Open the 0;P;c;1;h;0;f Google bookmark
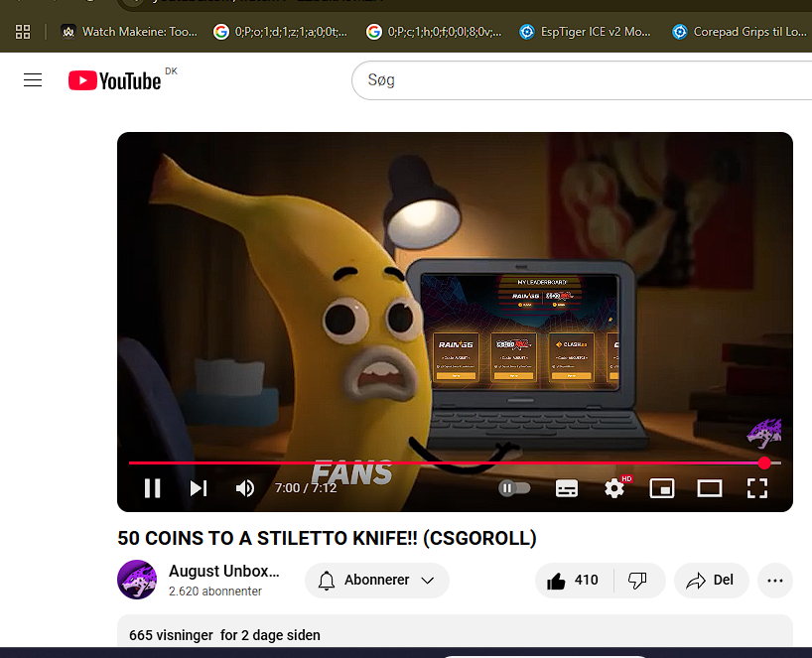 click(434, 32)
